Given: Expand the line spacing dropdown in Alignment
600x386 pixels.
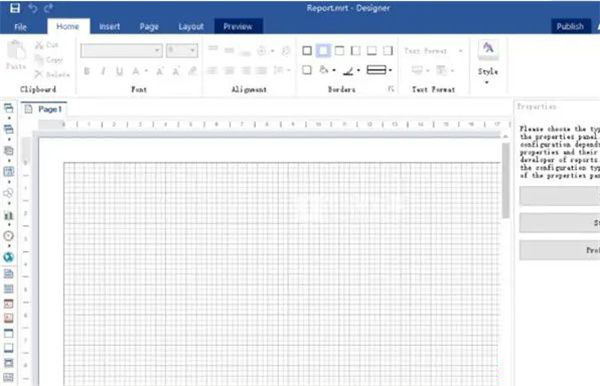Looking at the screenshot, I should pos(289,70).
